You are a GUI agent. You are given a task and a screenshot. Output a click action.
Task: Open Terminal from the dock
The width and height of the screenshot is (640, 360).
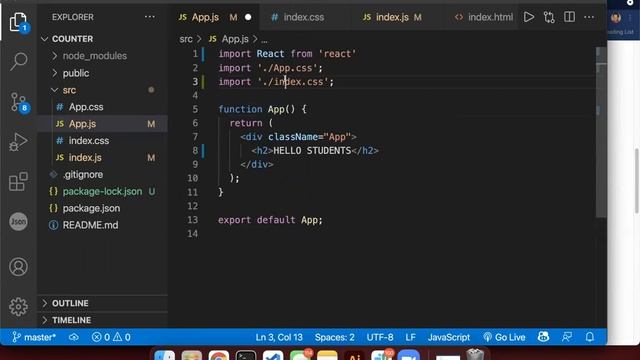tap(246, 356)
